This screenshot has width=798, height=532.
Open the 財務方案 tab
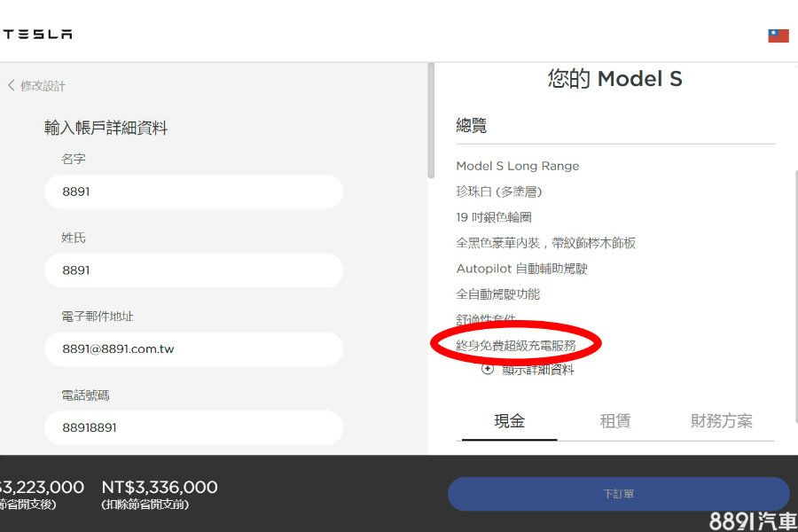pyautogui.click(x=721, y=421)
